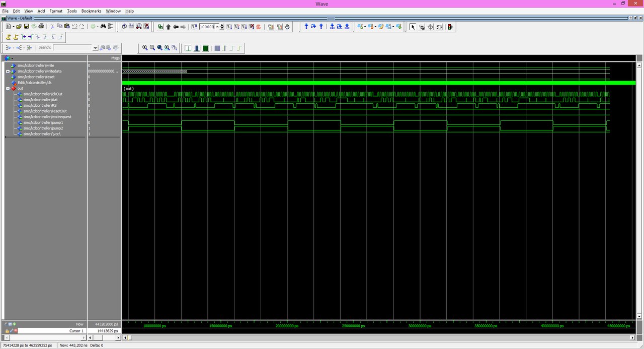
Task: Collapse the 'out' signal group
Action: click(8, 88)
